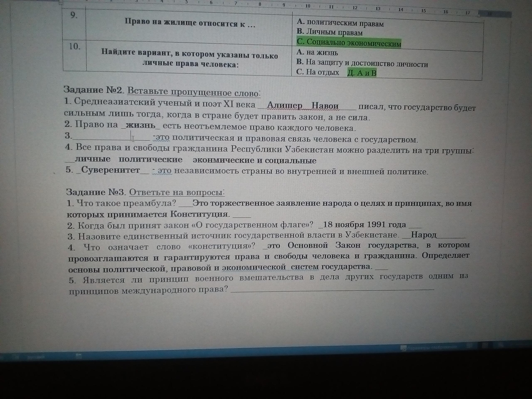Open the Display Settings (Параметры отображения) button
532x399 pixels.
click(428, 348)
